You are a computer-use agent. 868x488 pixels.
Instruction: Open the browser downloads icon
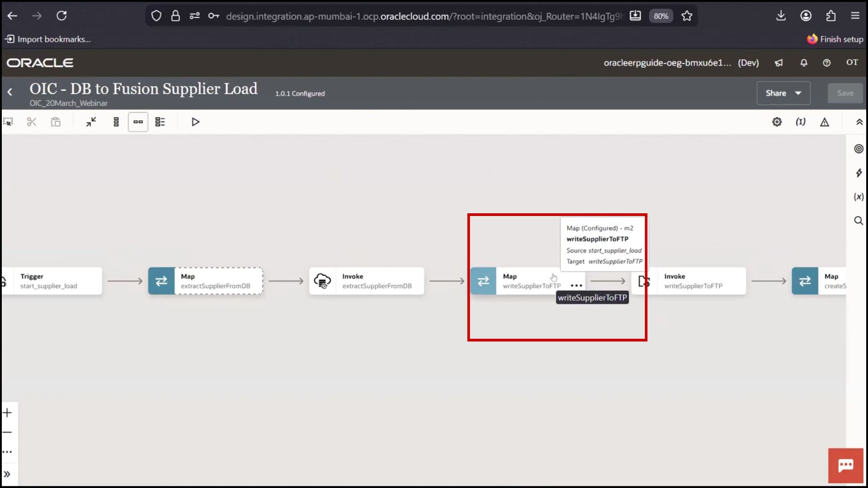tap(781, 16)
